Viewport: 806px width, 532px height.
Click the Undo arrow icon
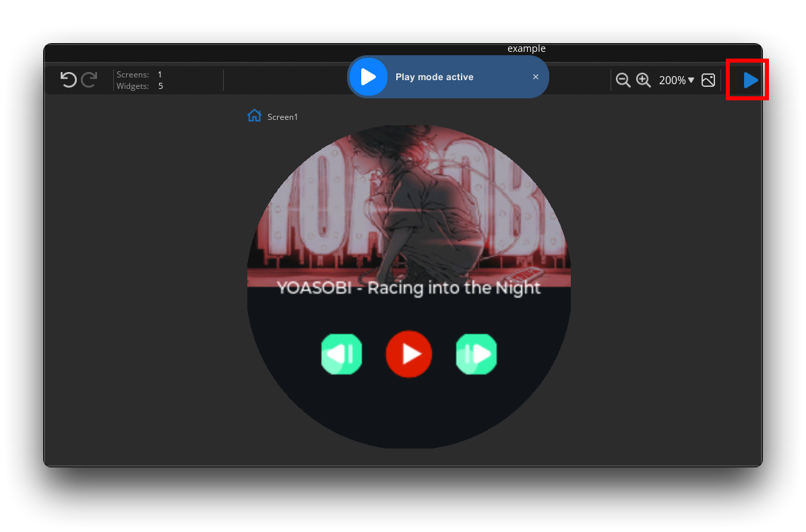[x=68, y=79]
